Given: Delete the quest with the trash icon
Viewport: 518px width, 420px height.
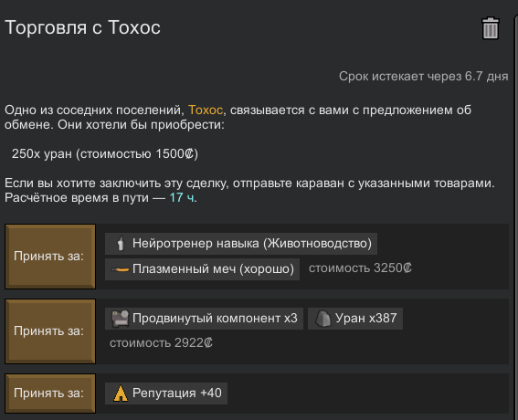Looking at the screenshot, I should (x=491, y=28).
